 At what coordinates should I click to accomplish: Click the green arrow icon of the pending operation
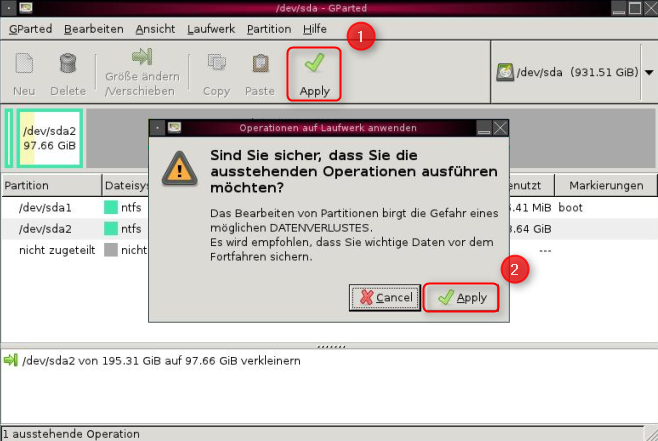[10, 360]
